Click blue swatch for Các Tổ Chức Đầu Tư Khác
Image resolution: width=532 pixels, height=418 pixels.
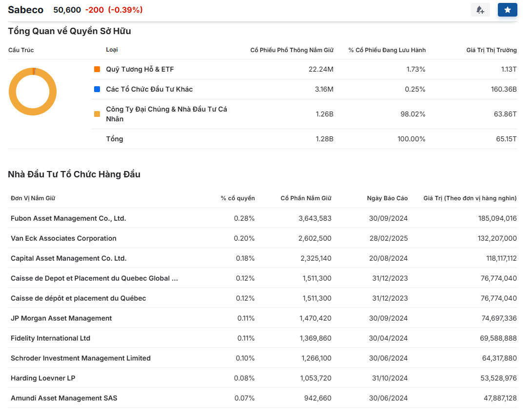[97, 89]
